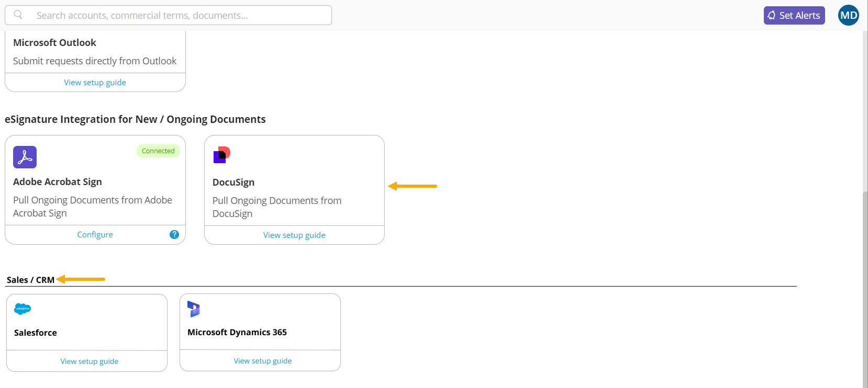Click Configure on Adobe Acrobat Sign card
The height and width of the screenshot is (388, 868).
(x=95, y=234)
